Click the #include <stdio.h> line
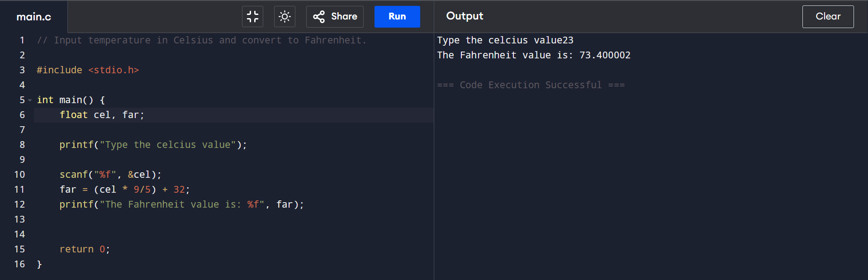This screenshot has width=868, height=280. tap(88, 70)
